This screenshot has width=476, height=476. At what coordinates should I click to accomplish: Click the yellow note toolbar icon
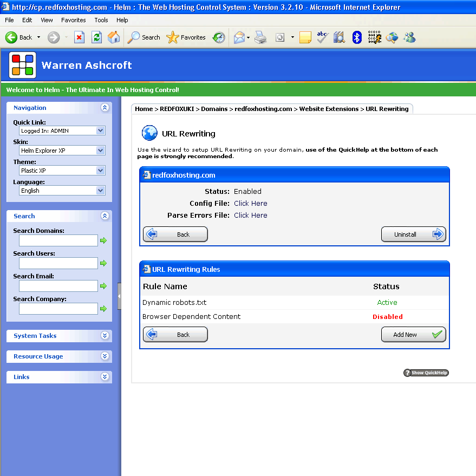click(x=305, y=38)
